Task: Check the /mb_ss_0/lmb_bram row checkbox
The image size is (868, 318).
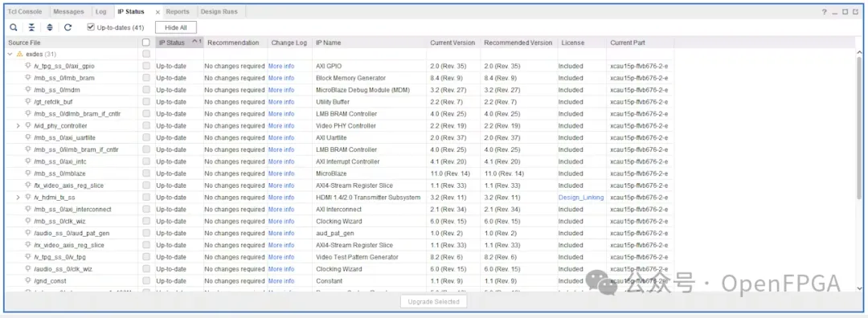Action: coord(146,78)
